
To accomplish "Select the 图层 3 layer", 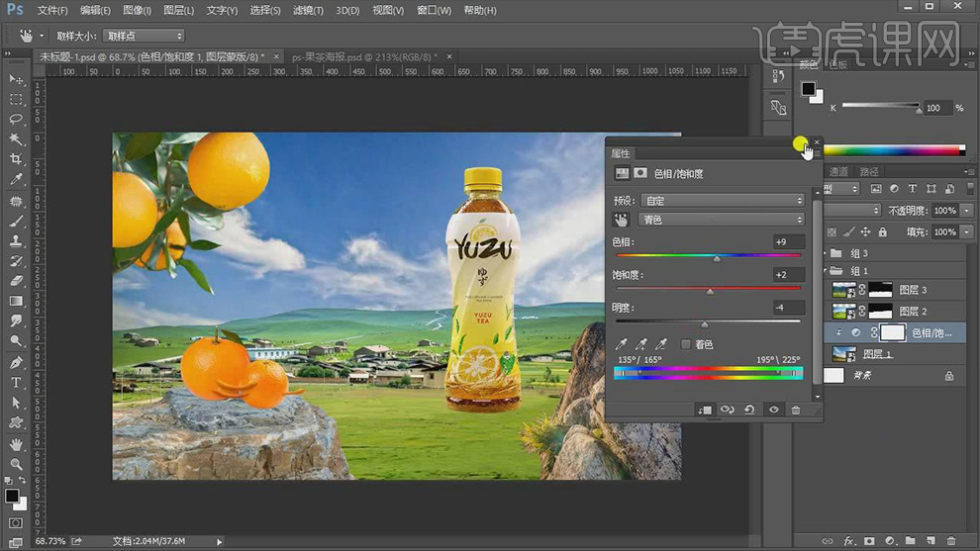I will tap(911, 290).
